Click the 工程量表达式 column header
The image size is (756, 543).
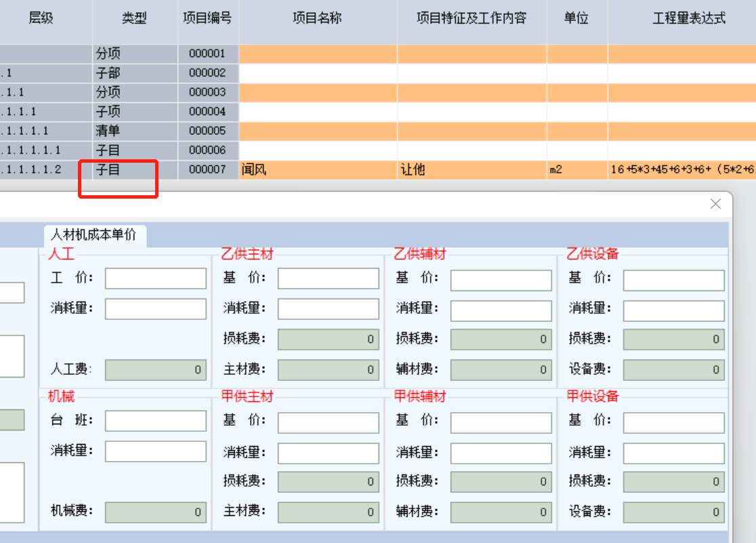[x=688, y=18]
